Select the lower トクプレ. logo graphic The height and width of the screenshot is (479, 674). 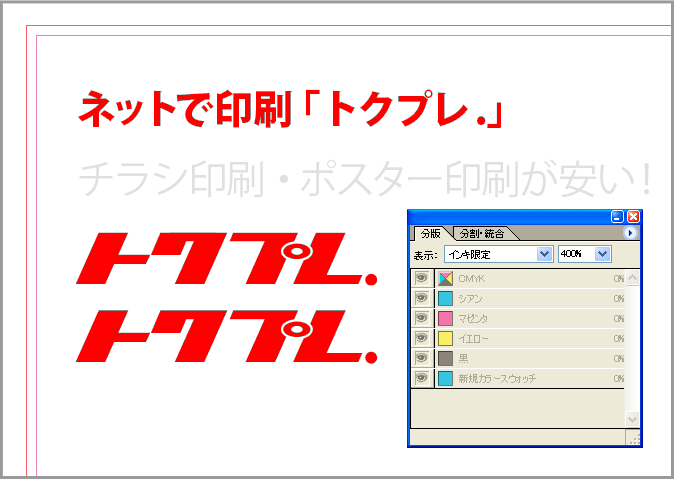point(227,336)
